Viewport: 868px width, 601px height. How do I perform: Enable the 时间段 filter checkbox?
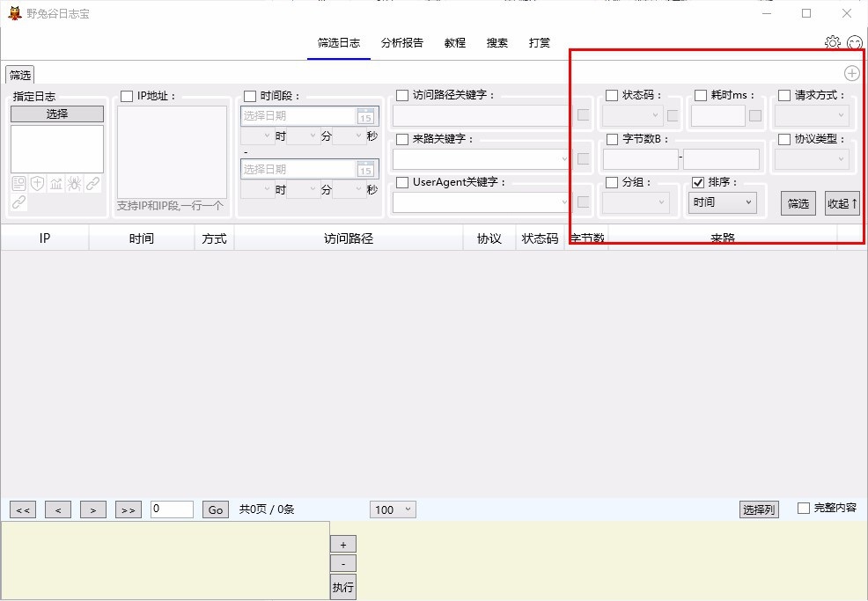250,96
